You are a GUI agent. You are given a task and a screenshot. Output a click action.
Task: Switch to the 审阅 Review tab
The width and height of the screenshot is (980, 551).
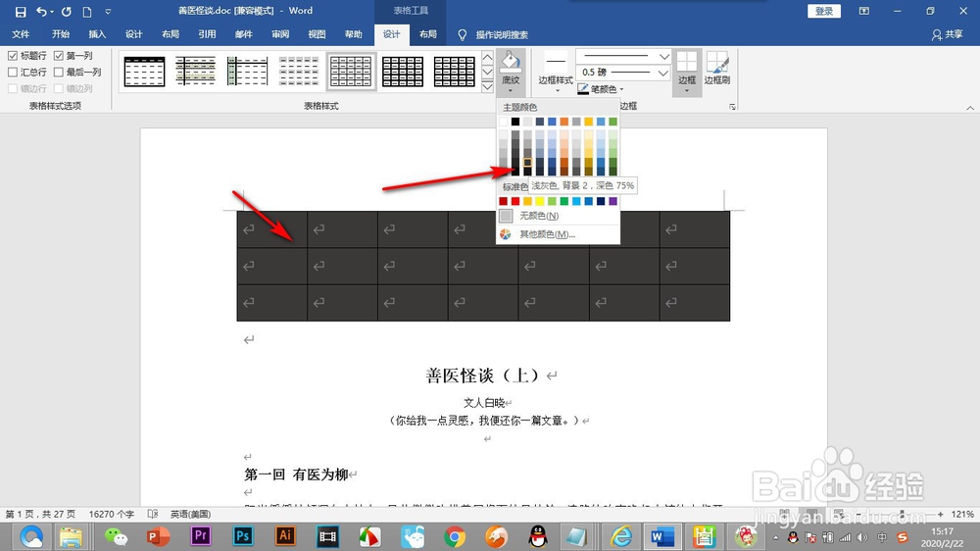pyautogui.click(x=280, y=34)
